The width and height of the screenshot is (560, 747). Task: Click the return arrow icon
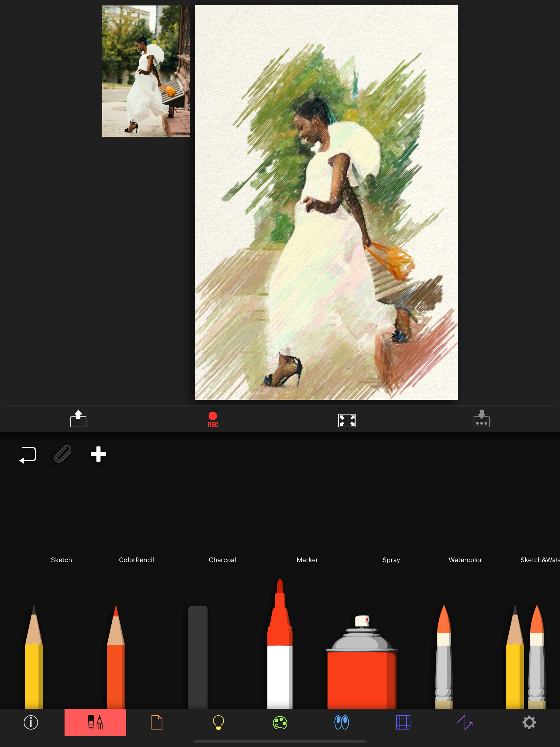pos(28,454)
